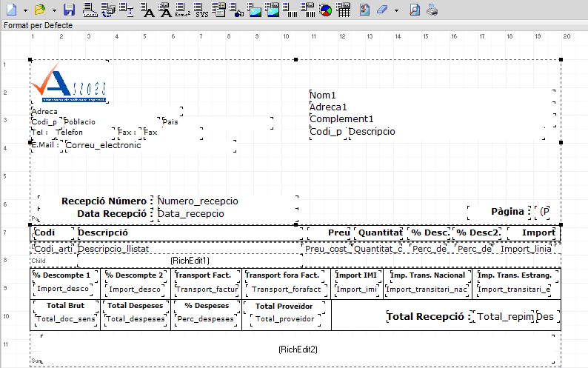Select the (RichEdit1) component
588x368 pixels.
click(x=190, y=261)
